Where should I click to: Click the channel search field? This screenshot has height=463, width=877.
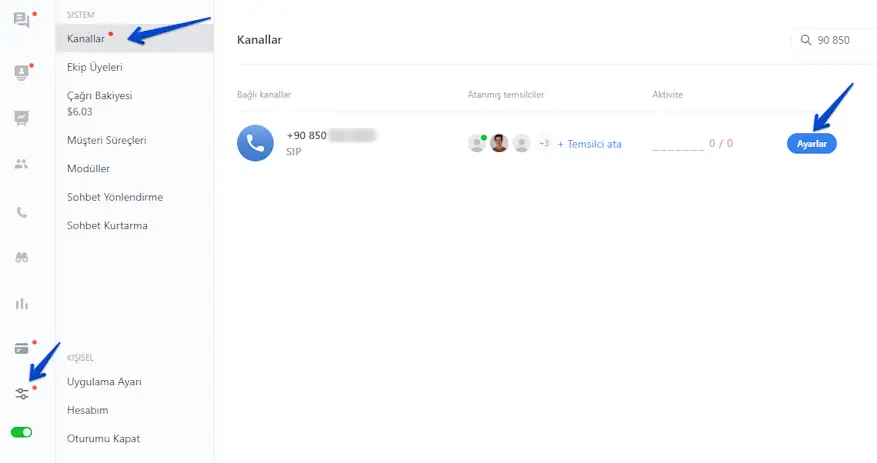tap(834, 40)
